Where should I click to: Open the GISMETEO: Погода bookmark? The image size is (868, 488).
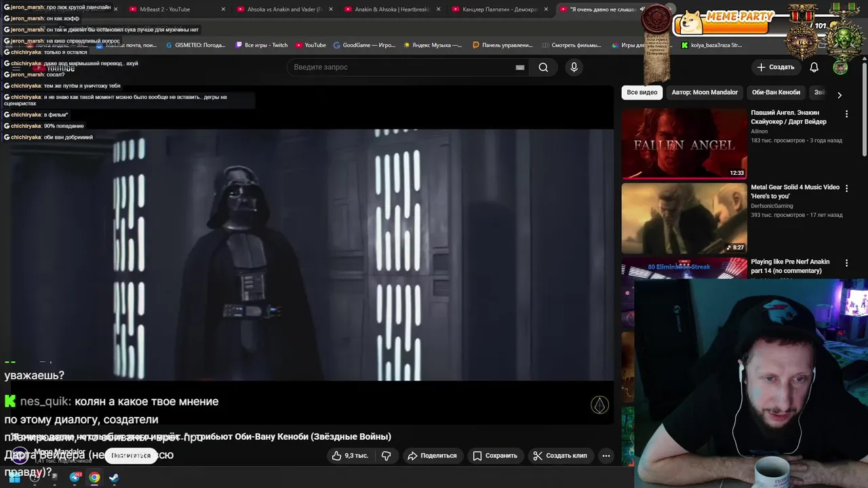tap(195, 45)
